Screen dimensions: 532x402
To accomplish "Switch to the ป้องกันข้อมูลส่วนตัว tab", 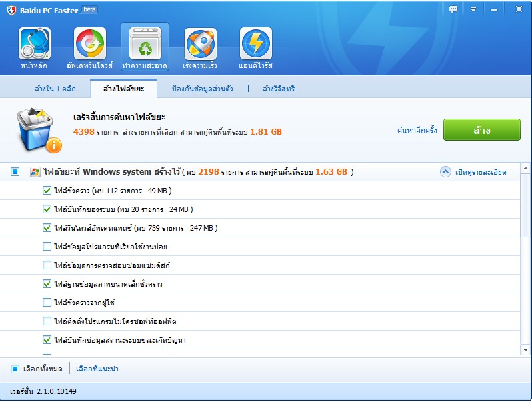I will pyautogui.click(x=202, y=89).
